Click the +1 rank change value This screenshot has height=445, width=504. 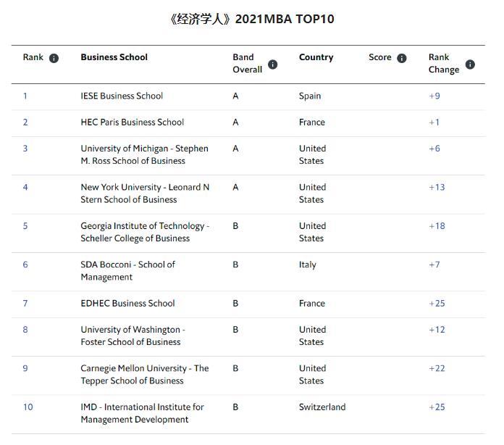434,122
